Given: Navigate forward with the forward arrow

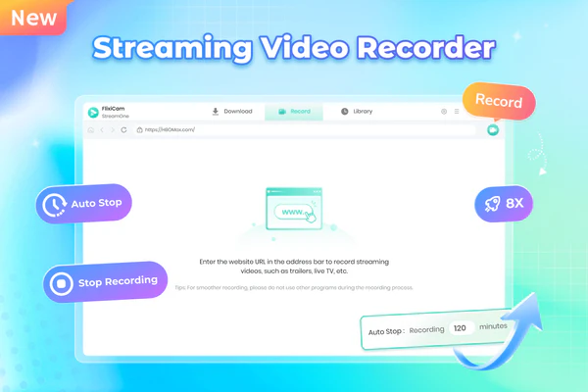Looking at the screenshot, I should pos(113,129).
